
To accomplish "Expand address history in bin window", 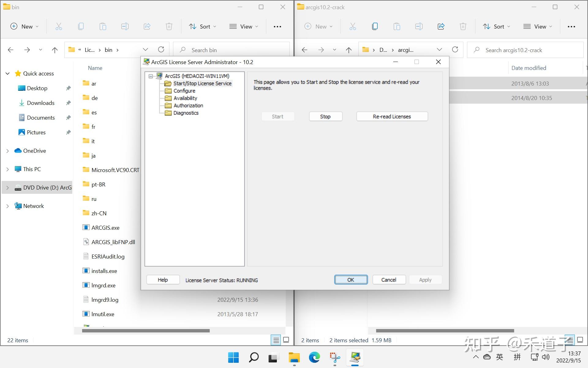I will (145, 50).
